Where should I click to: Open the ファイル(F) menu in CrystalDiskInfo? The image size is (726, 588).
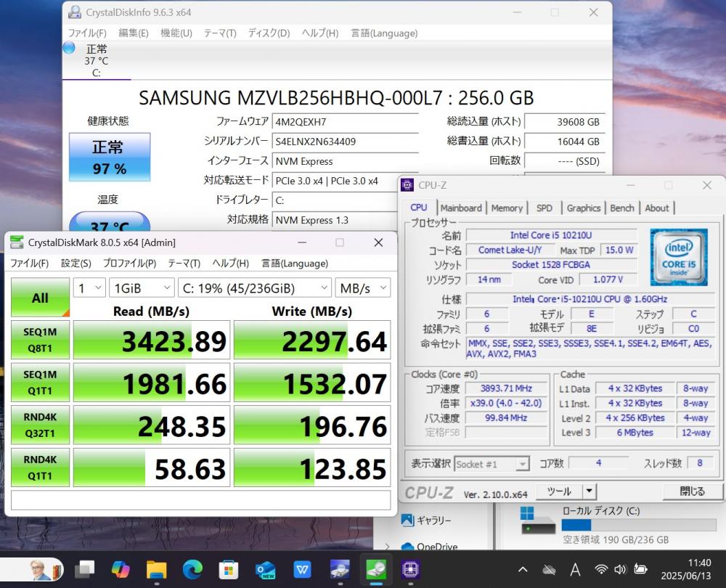(88, 33)
